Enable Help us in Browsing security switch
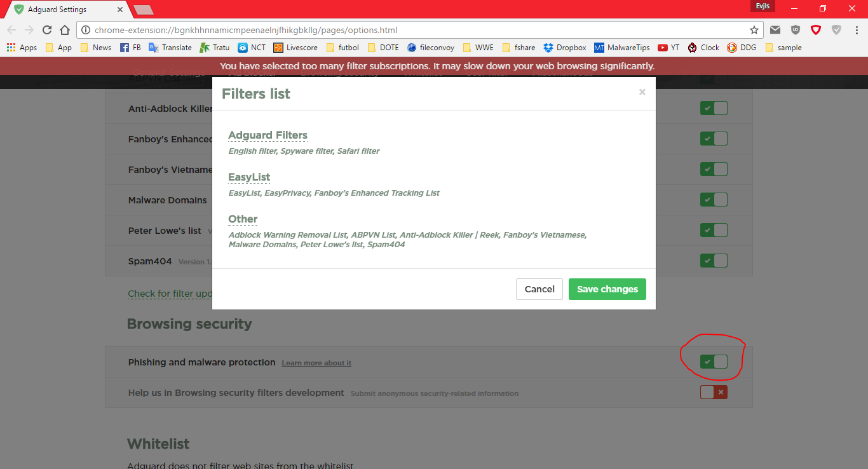This screenshot has height=469, width=868. pos(714,392)
